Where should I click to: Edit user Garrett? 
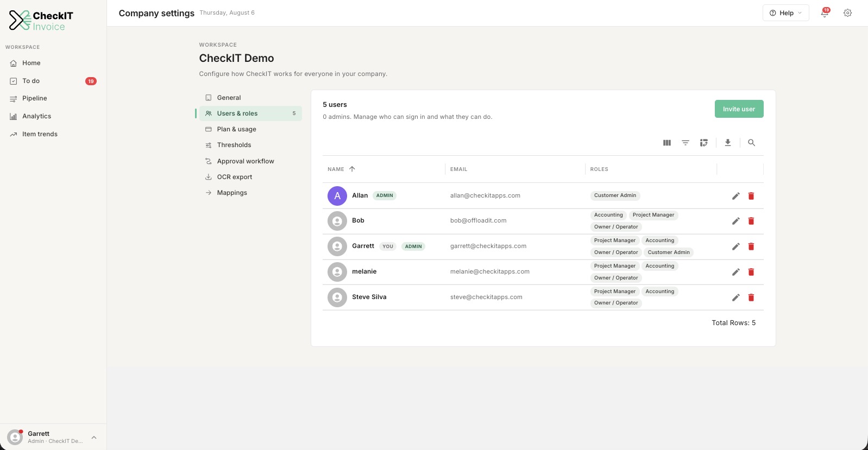(x=736, y=246)
